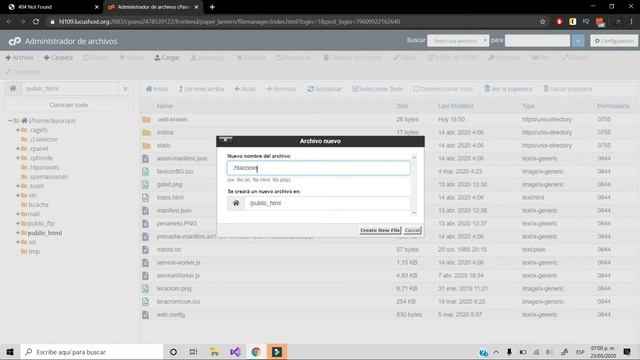Open the Carpeta new folder toolbar item
The width and height of the screenshot is (640, 360).
[x=58, y=58]
